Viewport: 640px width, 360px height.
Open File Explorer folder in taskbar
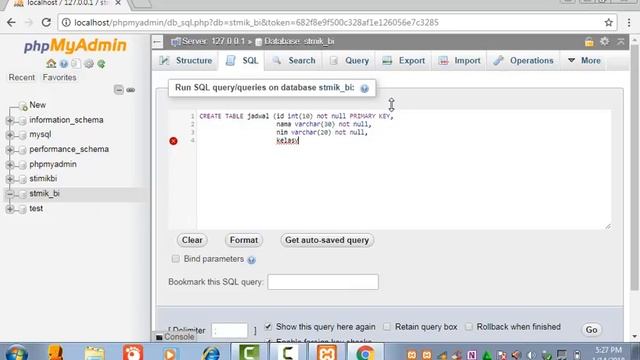[x=94, y=353]
